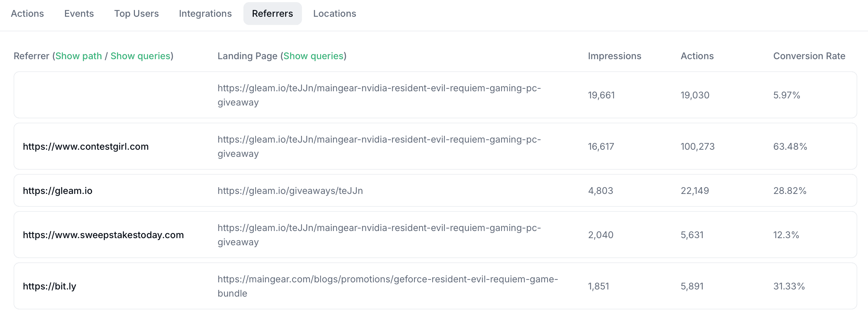Viewport: 868px width, 313px height.
Task: Go to the Top Users tab
Action: pos(136,14)
